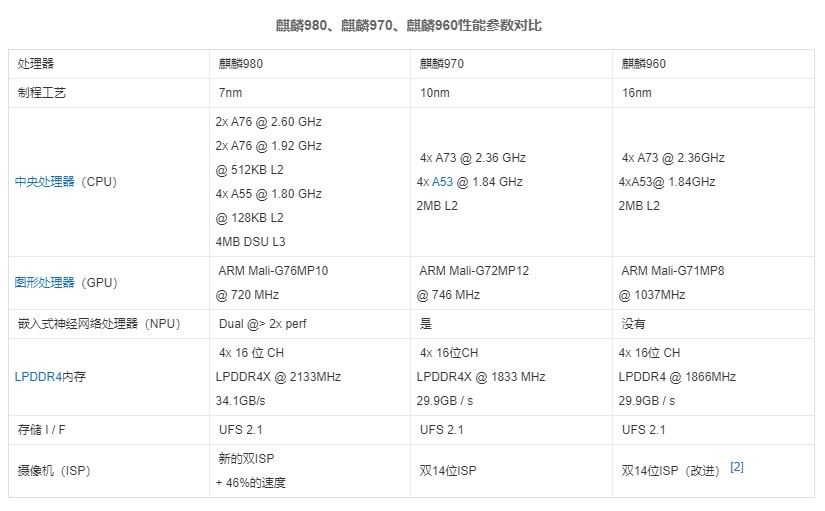The height and width of the screenshot is (511, 825).
Task: Click the 处理器 header cell
Action: pyautogui.click(x=36, y=64)
